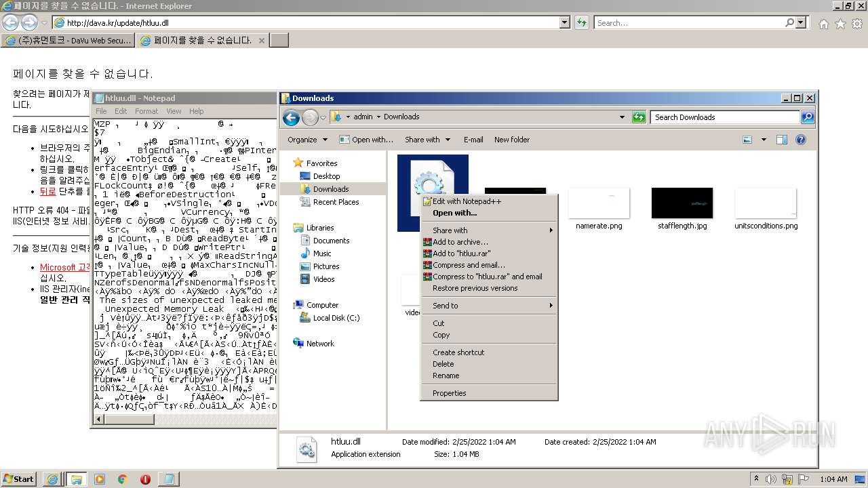
Task: Open Opera taskbar icon
Action: (x=145, y=479)
